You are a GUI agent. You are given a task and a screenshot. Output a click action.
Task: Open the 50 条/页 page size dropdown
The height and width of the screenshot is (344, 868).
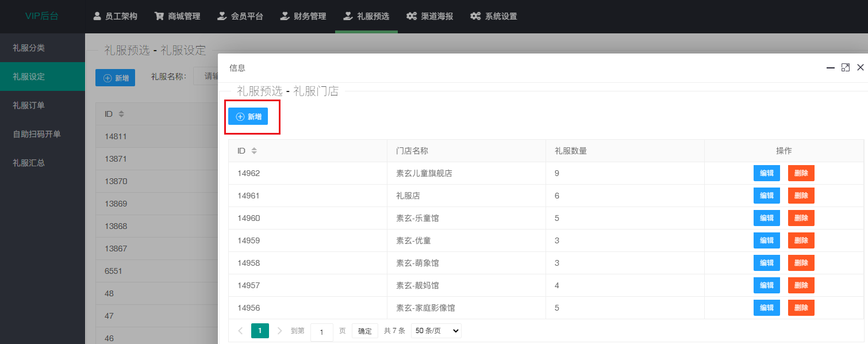(436, 331)
